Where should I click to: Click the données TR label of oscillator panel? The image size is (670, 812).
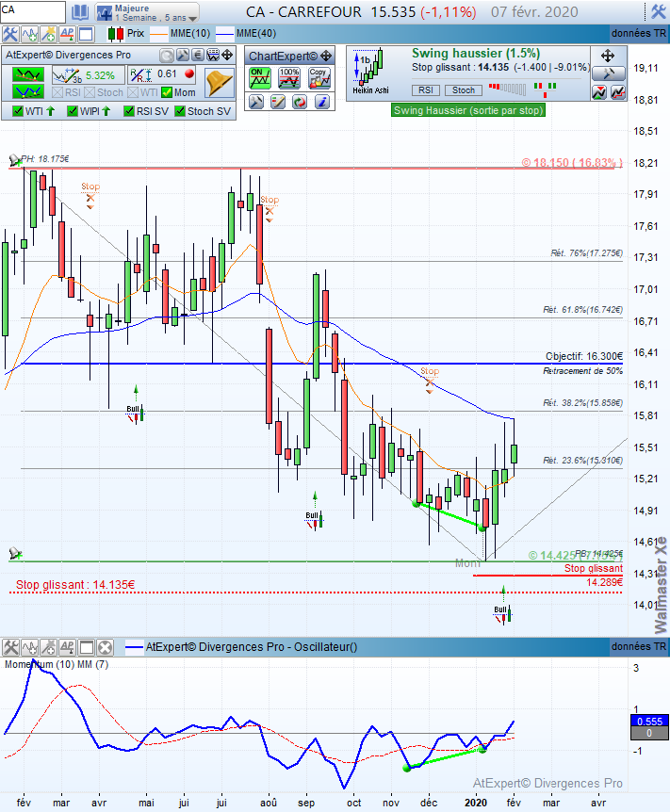638,647
